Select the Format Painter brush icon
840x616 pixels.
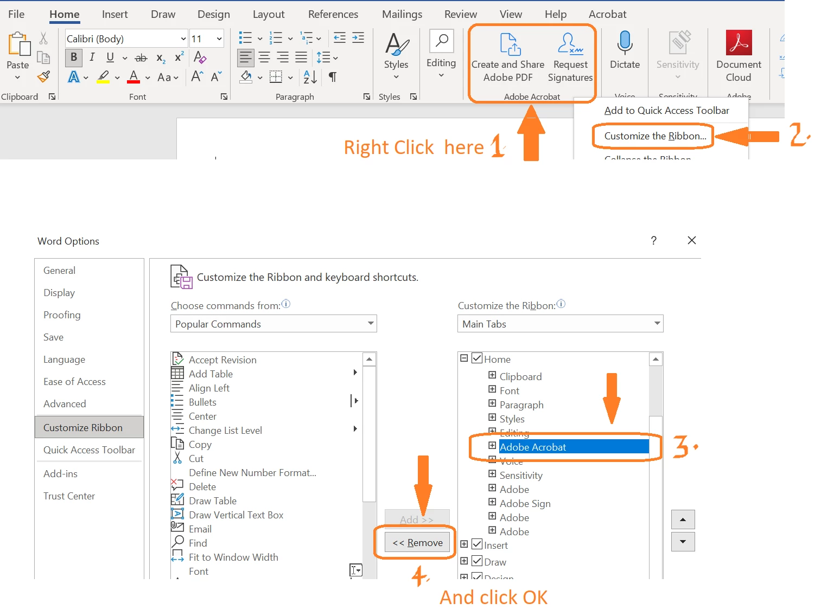coord(43,77)
